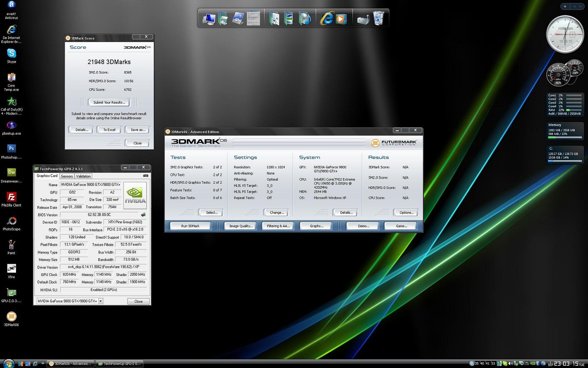Switch to Graphics Card tab
The height and width of the screenshot is (368, 588).
click(47, 176)
